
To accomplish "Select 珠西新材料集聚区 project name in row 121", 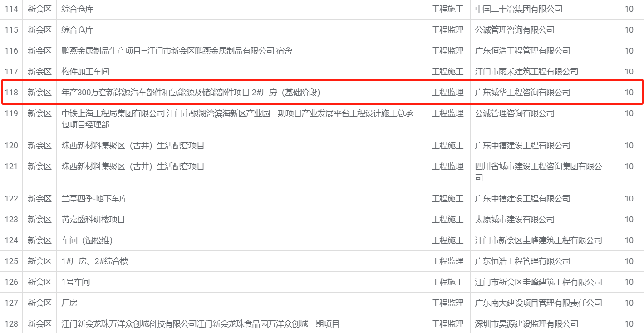I will coord(133,166).
